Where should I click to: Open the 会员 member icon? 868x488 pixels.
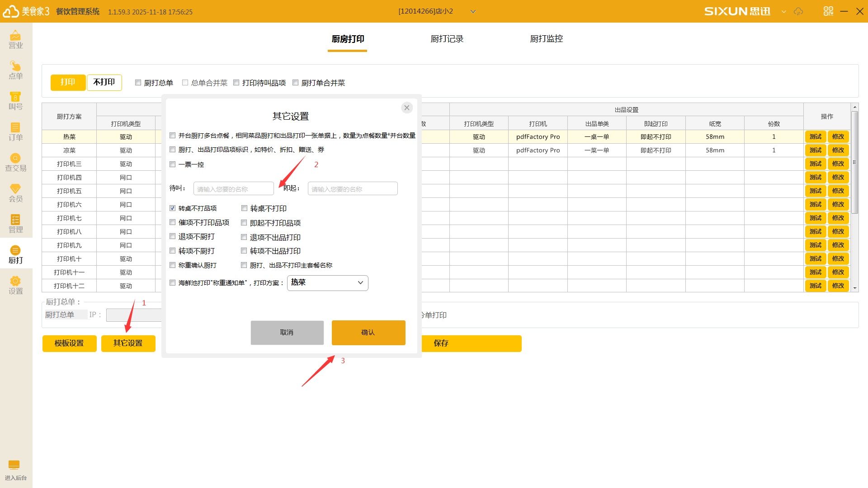click(15, 193)
